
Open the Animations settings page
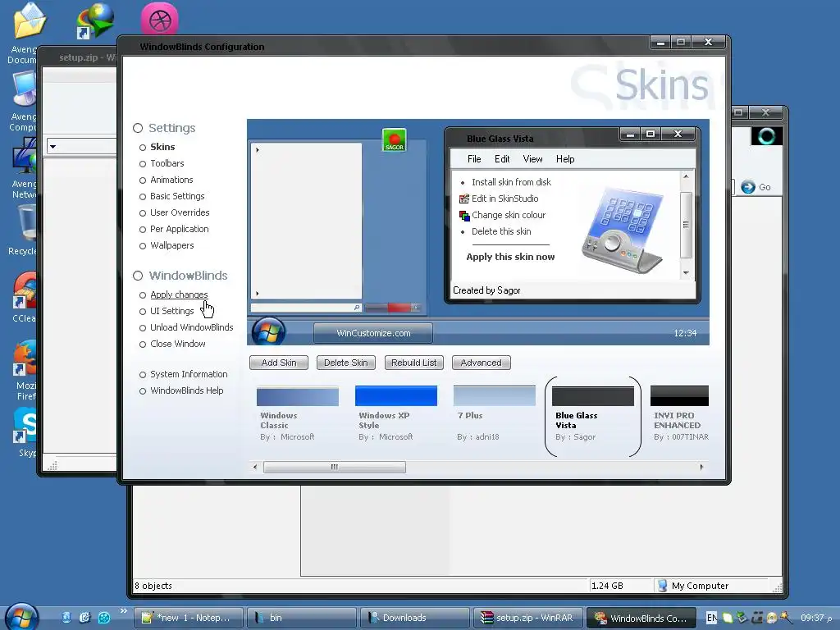click(171, 180)
